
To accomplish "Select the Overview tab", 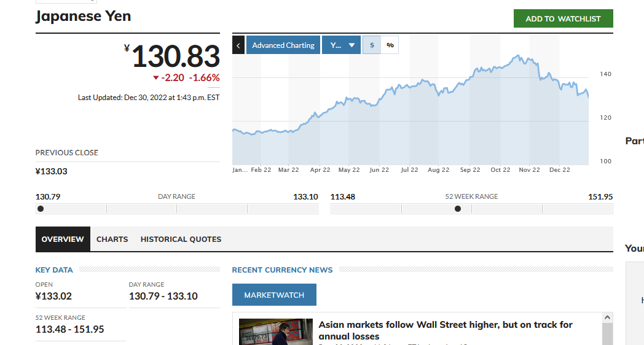I will [x=63, y=239].
